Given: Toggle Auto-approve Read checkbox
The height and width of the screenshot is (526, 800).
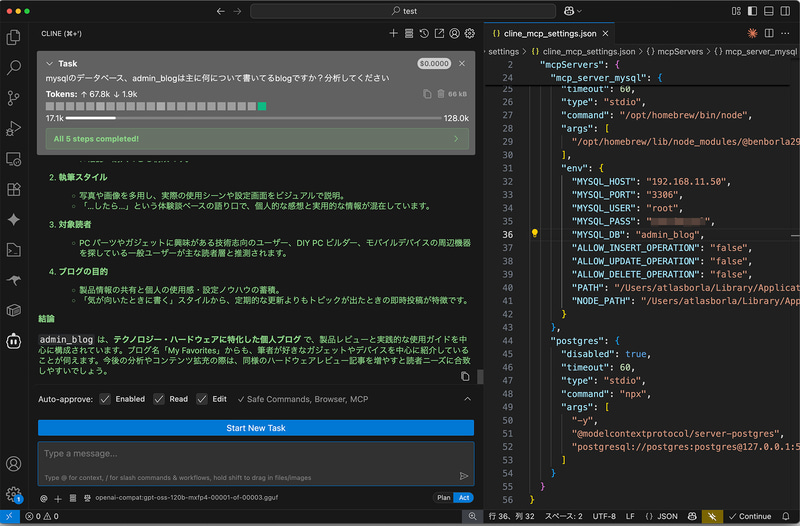Looking at the screenshot, I should click(159, 399).
